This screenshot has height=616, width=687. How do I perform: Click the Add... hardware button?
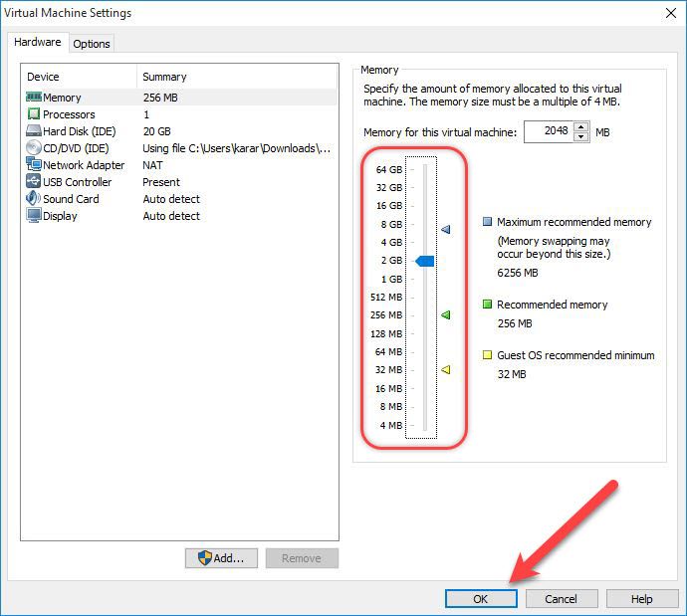pyautogui.click(x=221, y=558)
